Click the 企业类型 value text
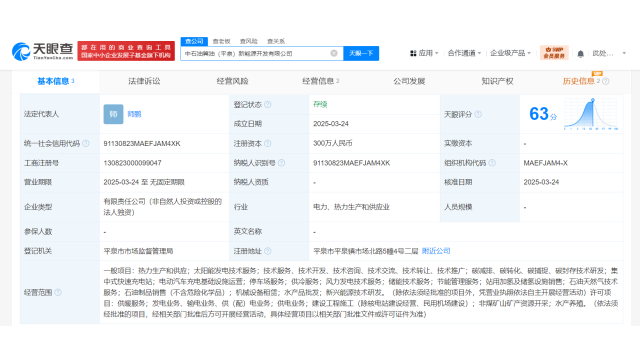Image resolution: width=640 pixels, height=360 pixels. tap(162, 207)
